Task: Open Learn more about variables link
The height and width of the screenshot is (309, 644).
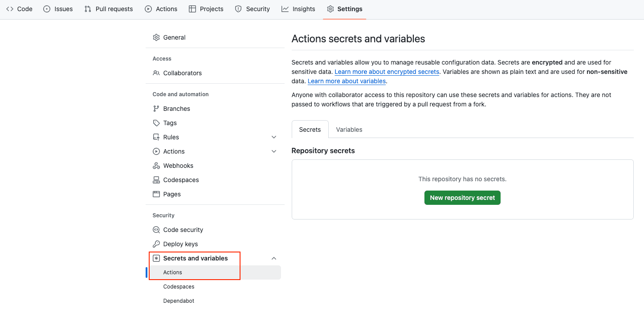Action: point(347,81)
